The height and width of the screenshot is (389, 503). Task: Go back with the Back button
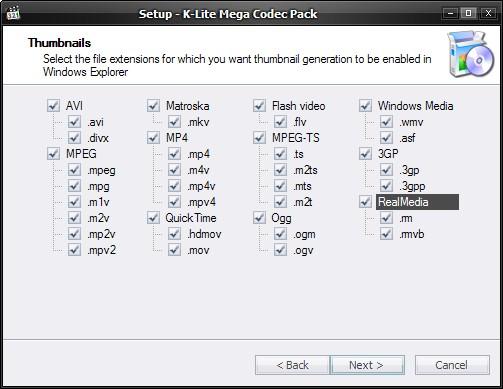[x=292, y=365]
